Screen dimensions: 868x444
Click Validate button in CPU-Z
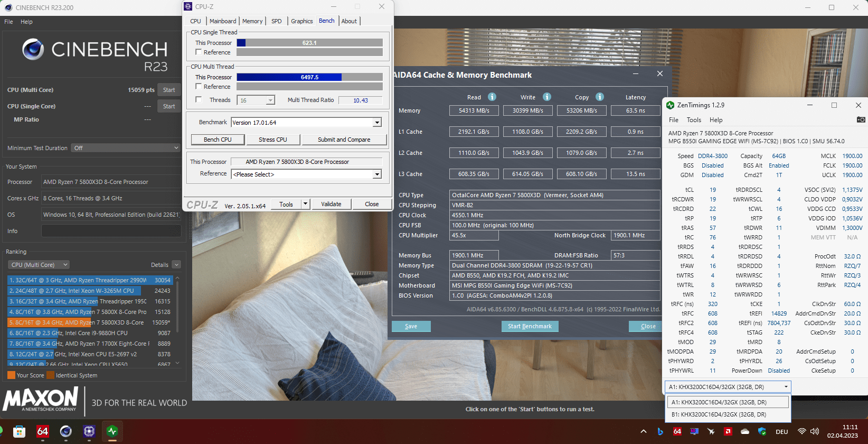[x=331, y=204]
